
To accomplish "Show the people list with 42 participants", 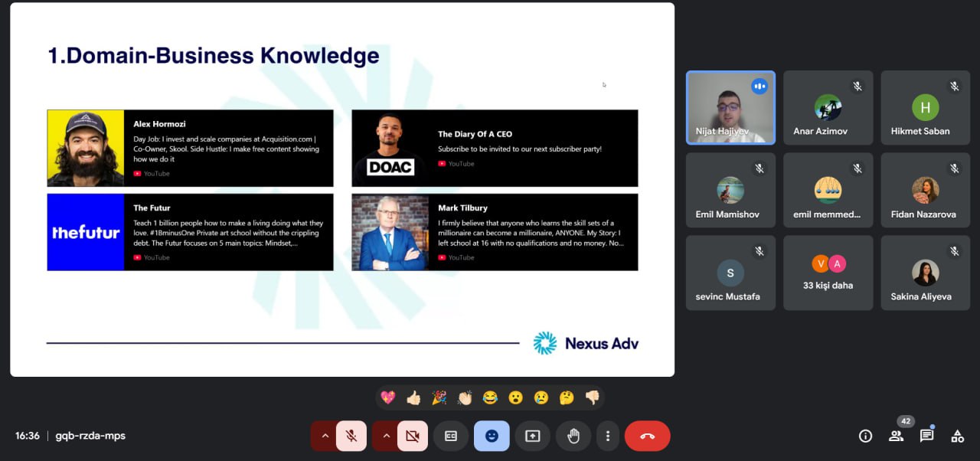I will point(896,436).
